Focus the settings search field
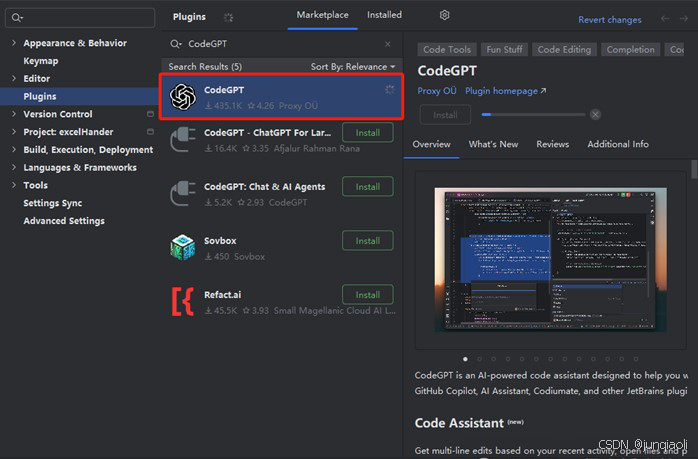The height and width of the screenshot is (459, 698). [x=80, y=18]
